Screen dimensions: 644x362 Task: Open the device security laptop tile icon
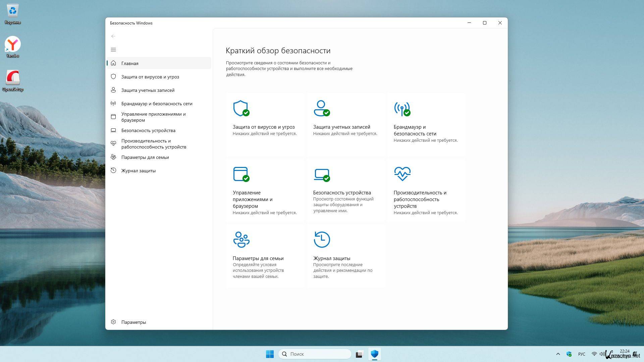321,174
